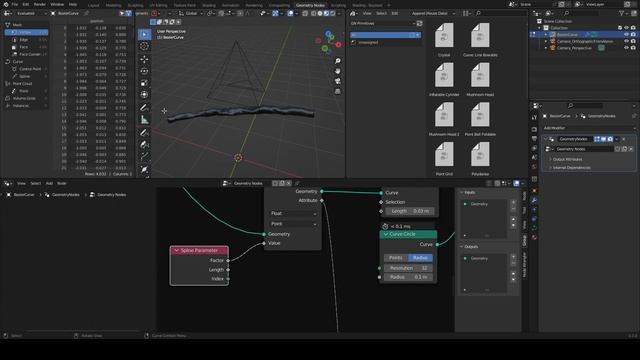Select the 3D Cursor tool

144,46
